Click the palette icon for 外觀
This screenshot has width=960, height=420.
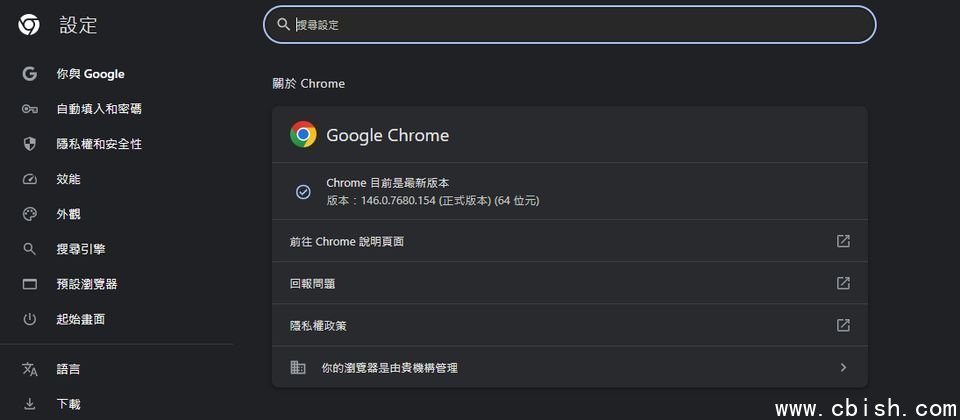tap(30, 214)
